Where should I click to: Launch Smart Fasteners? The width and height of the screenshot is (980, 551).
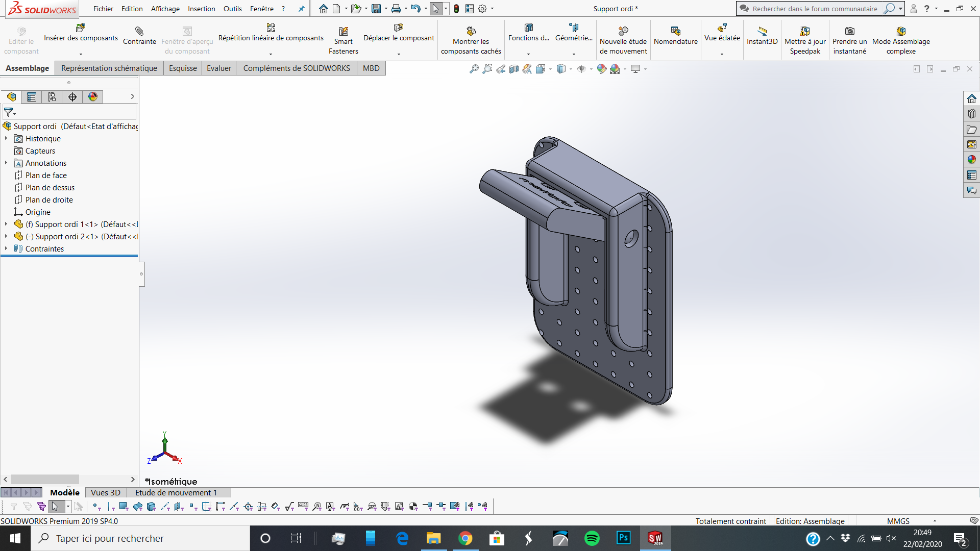343,40
